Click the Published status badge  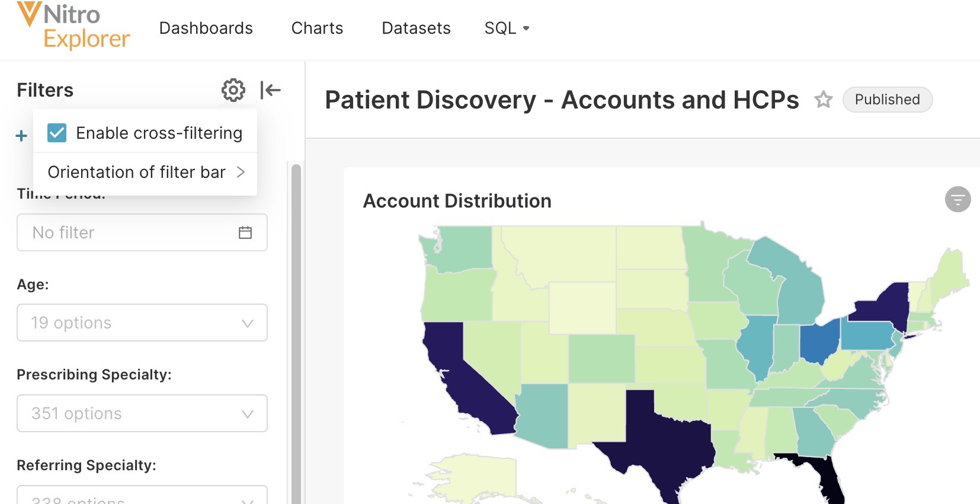[887, 100]
